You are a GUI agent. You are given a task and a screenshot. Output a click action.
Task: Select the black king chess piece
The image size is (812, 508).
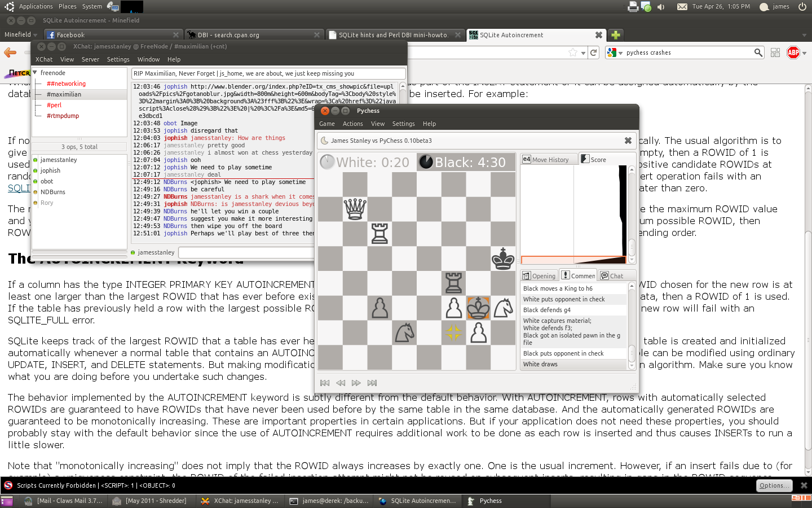point(503,259)
